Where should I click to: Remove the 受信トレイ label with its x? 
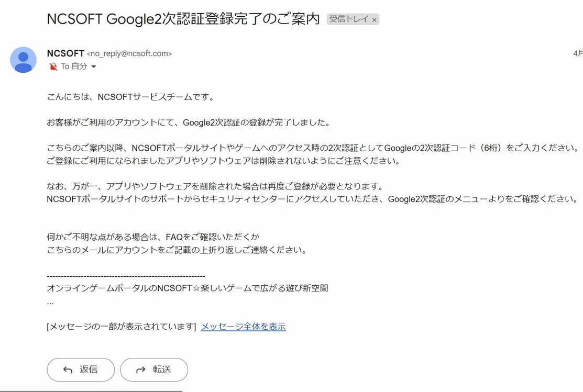[x=374, y=20]
